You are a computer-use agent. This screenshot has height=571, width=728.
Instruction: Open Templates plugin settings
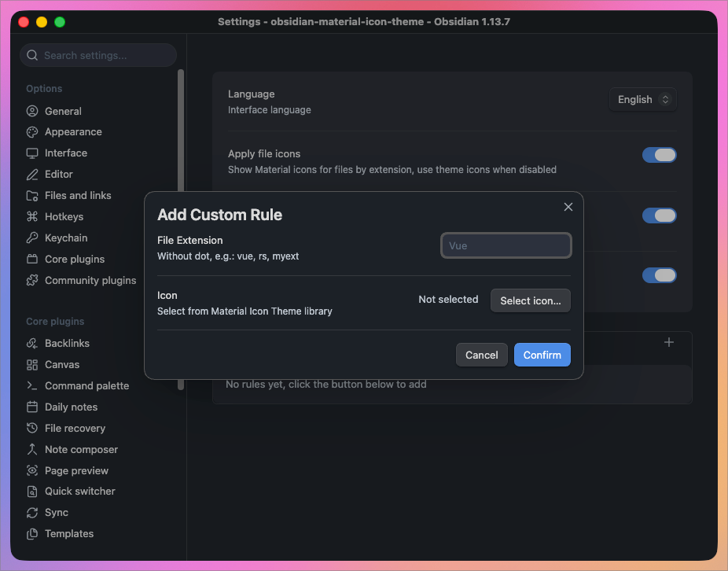69,534
